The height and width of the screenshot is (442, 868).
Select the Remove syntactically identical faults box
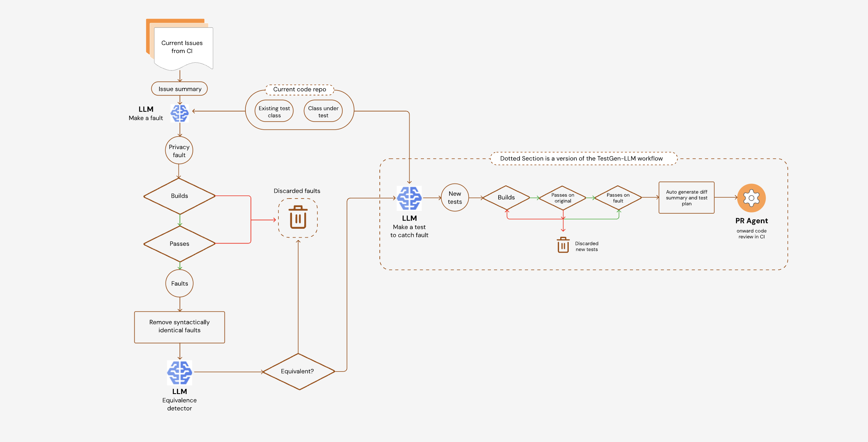pyautogui.click(x=180, y=327)
